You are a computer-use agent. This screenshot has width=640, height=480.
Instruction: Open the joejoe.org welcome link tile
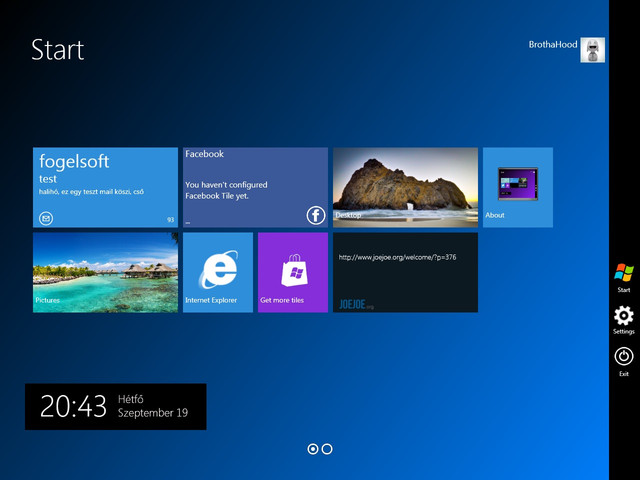[x=405, y=272]
